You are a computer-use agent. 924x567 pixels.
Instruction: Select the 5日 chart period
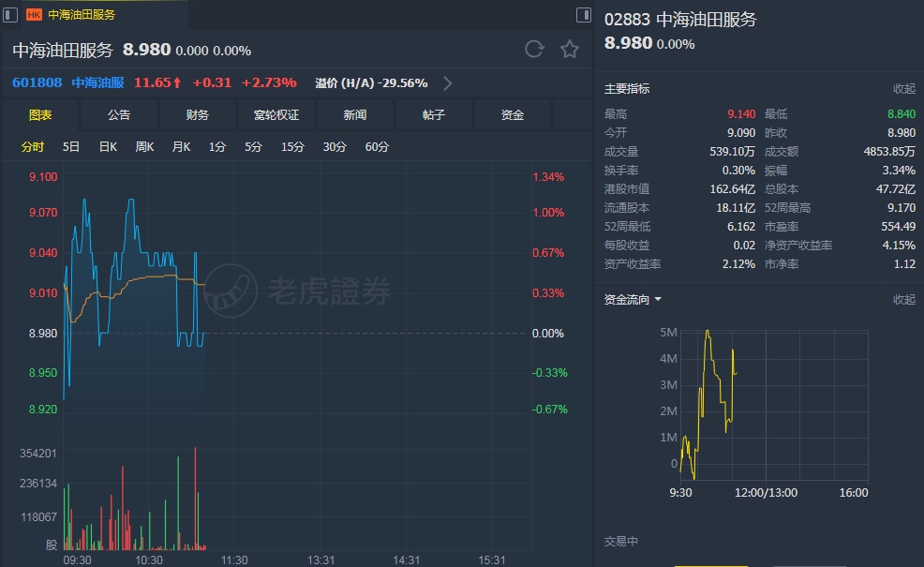[71, 147]
